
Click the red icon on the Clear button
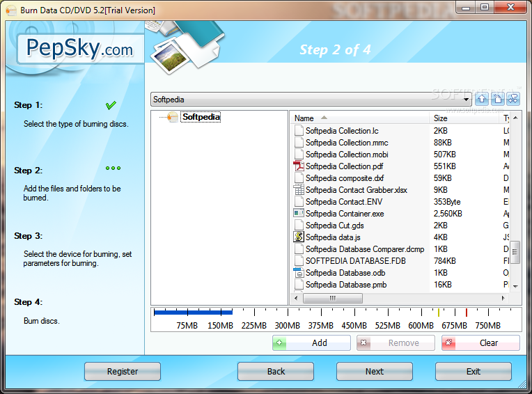(448, 342)
